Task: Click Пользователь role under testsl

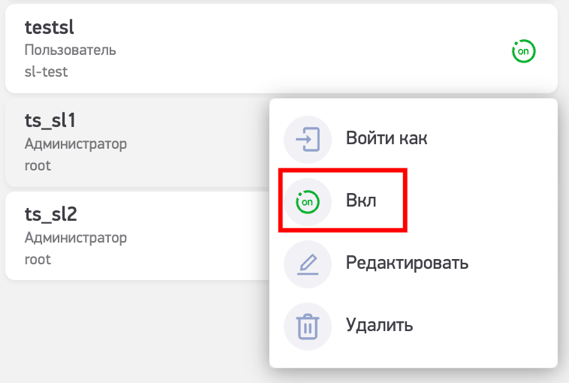Action: pos(70,50)
